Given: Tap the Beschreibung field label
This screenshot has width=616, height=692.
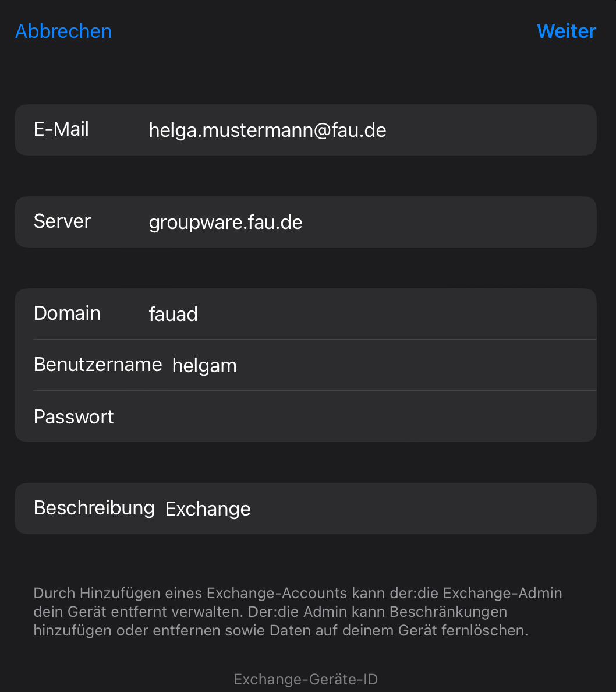Looking at the screenshot, I should point(94,508).
